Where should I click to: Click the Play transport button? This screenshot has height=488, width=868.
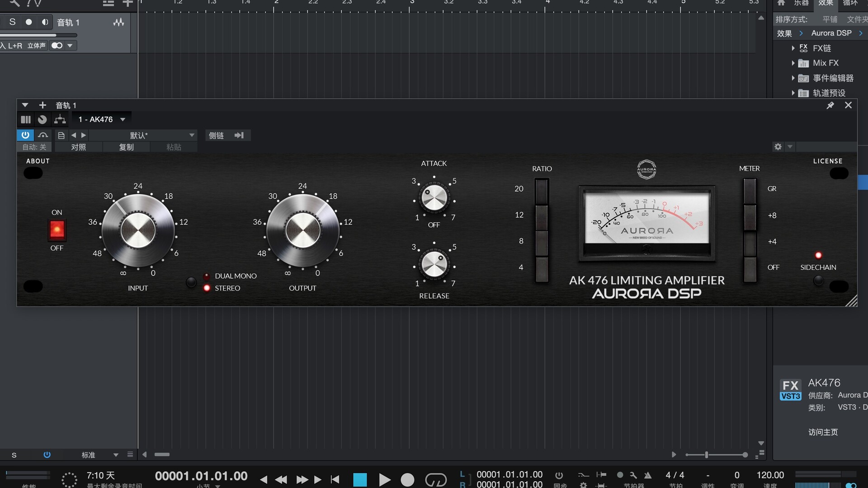click(x=385, y=480)
